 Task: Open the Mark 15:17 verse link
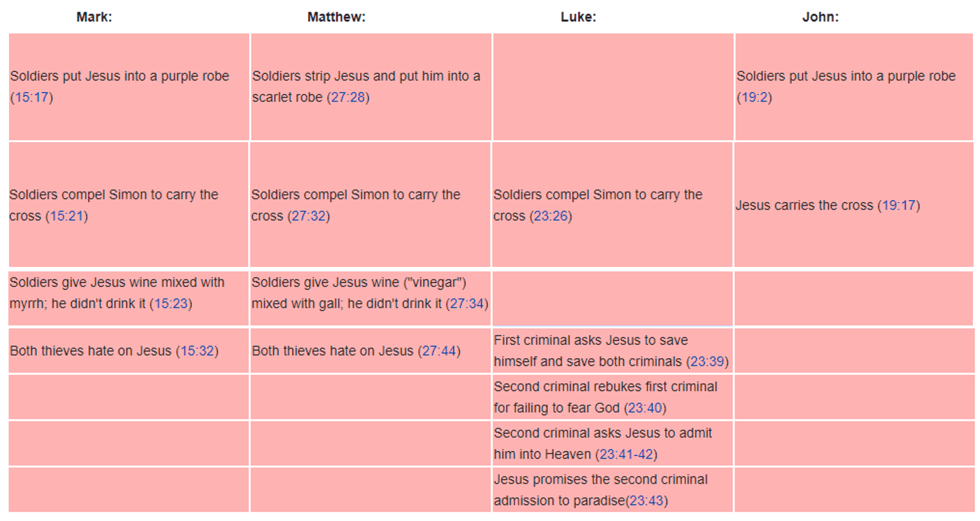[32, 97]
